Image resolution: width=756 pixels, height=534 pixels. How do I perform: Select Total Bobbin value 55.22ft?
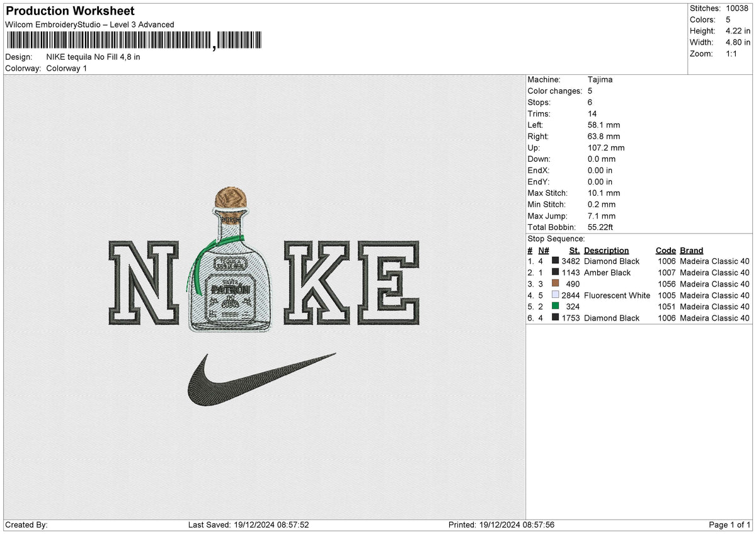[602, 227]
